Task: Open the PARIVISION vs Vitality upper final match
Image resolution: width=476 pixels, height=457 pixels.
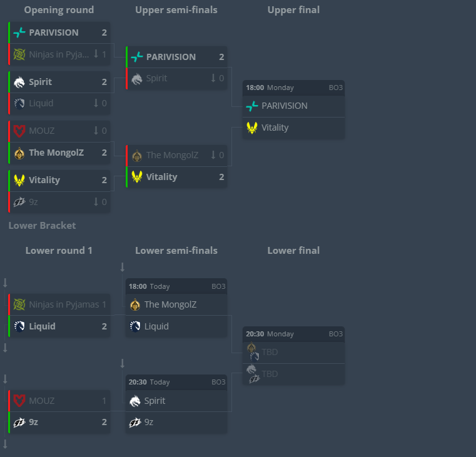Action: (x=293, y=110)
